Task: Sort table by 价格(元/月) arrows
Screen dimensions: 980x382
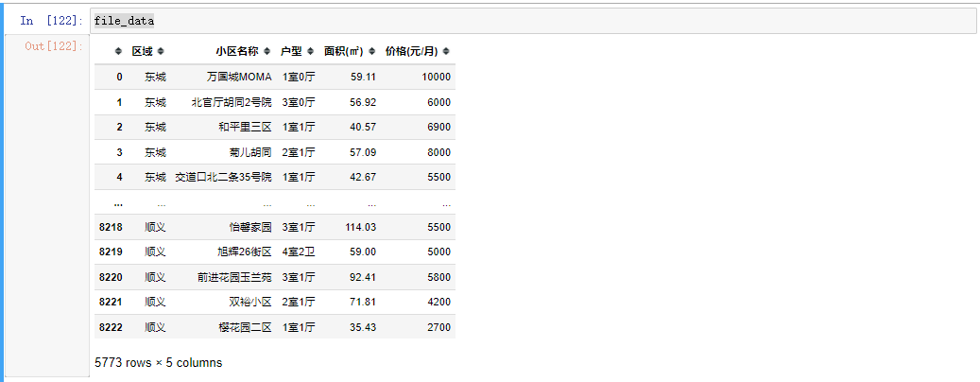Action: pos(446,51)
